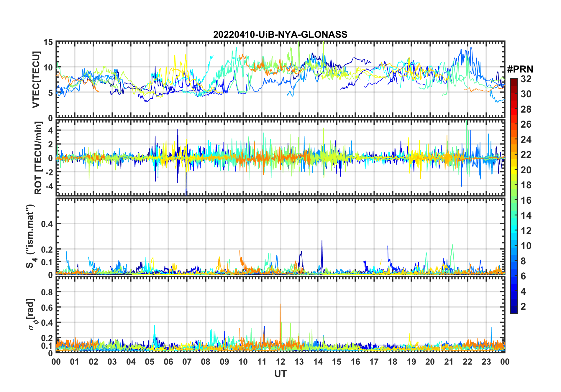Click the "15" tick on the VTEC axis

(x=48, y=42)
